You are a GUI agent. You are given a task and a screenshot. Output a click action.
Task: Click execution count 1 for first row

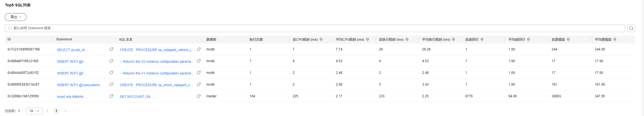point(250,49)
